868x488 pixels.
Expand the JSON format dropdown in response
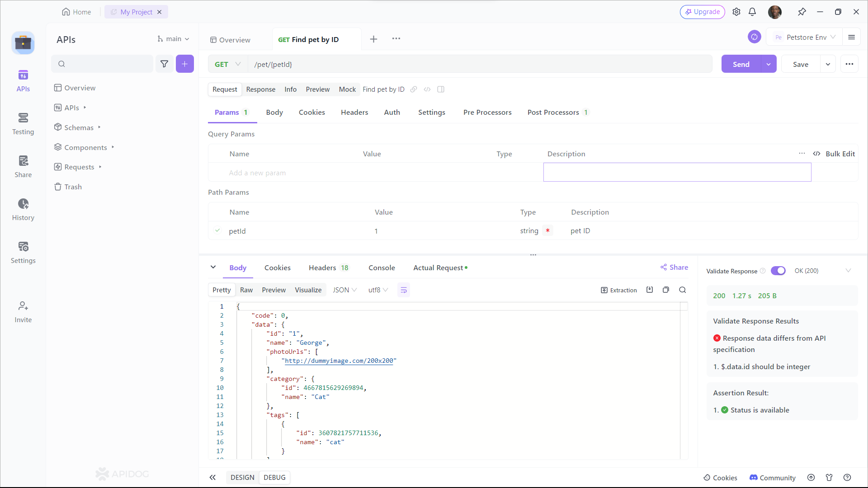tap(345, 290)
